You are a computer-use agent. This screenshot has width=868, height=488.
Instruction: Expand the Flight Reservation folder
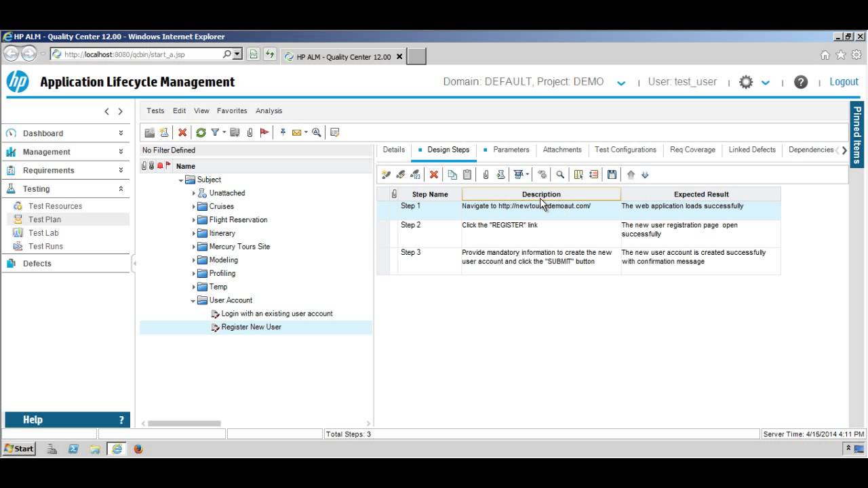coord(193,220)
